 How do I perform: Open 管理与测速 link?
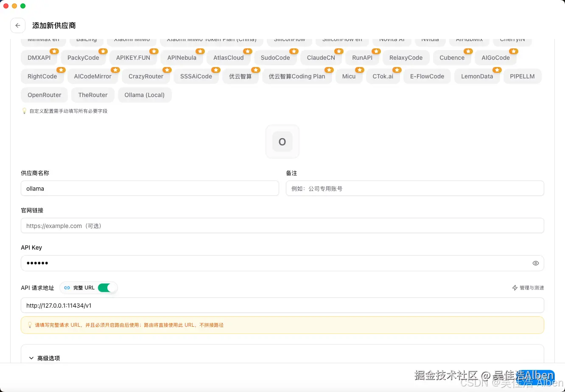point(528,288)
